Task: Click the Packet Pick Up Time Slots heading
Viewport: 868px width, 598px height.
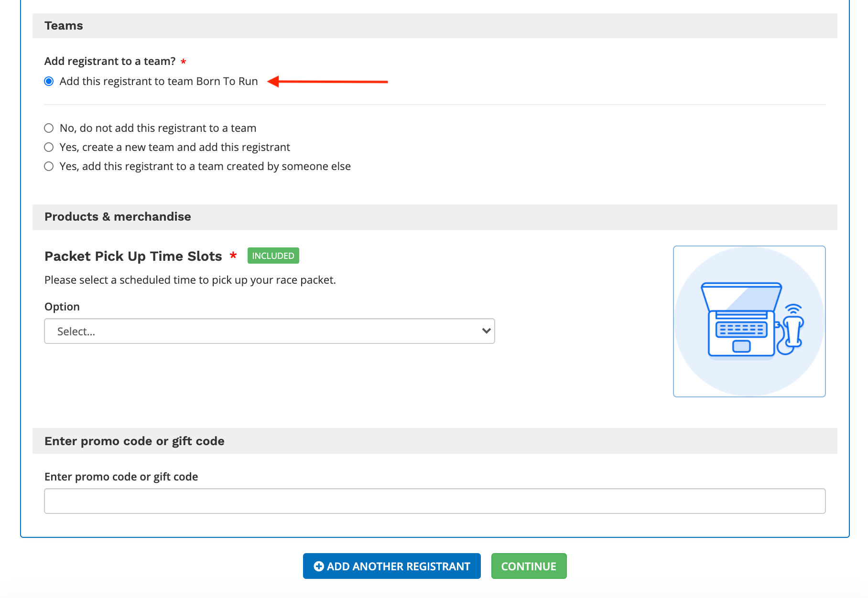Action: coord(133,256)
